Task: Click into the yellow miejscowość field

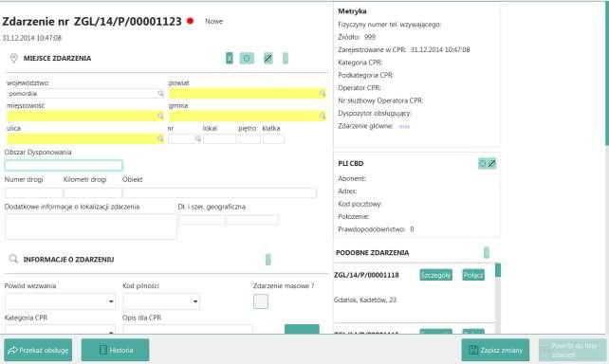Action: point(85,116)
